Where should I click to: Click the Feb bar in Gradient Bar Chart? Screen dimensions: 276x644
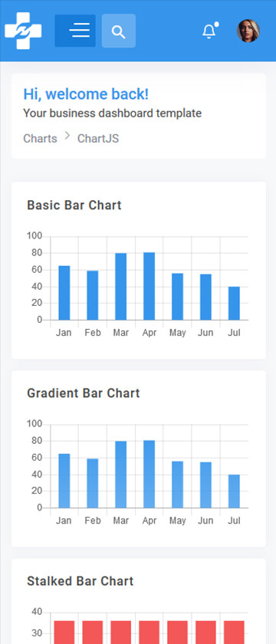coord(93,484)
